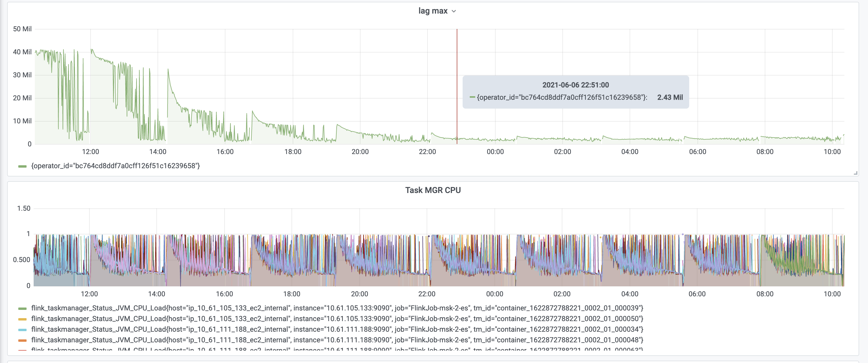Open the lag max panel dropdown chevron
The image size is (868, 363).
click(x=453, y=11)
